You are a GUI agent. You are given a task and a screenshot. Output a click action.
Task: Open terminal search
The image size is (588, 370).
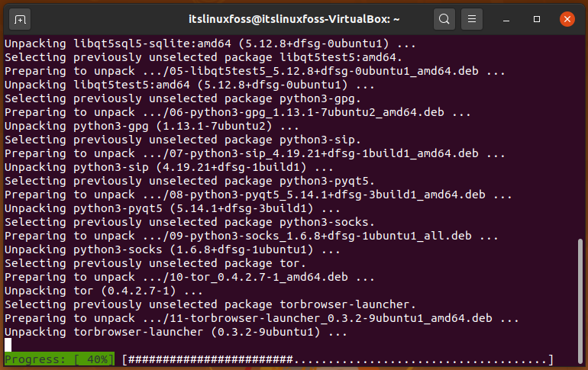tap(444, 19)
